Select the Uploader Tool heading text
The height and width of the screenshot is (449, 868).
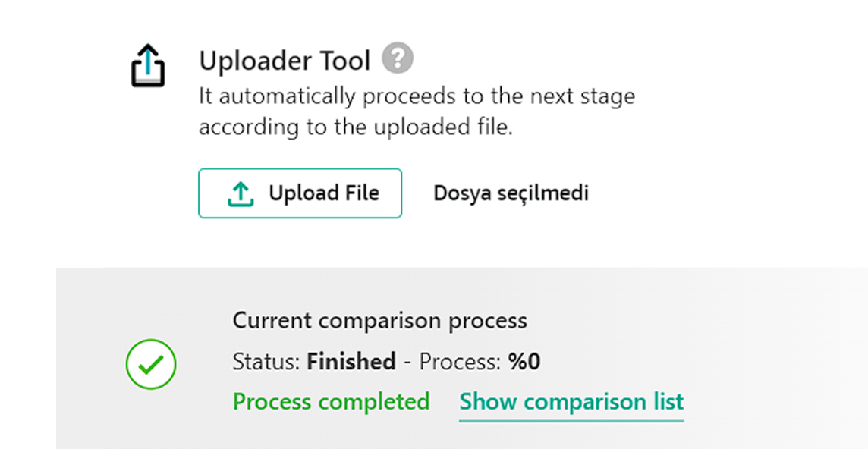(285, 61)
